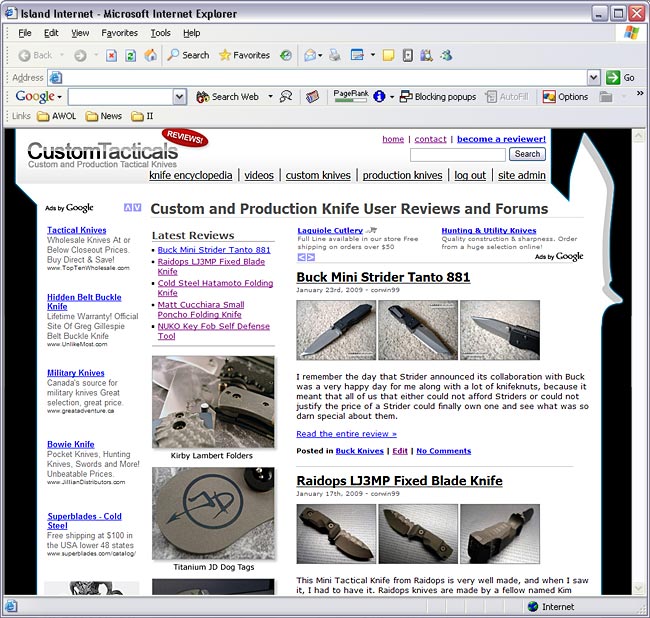The height and width of the screenshot is (618, 650).
Task: Click the Research icon in toolbar
Action: tap(426, 55)
